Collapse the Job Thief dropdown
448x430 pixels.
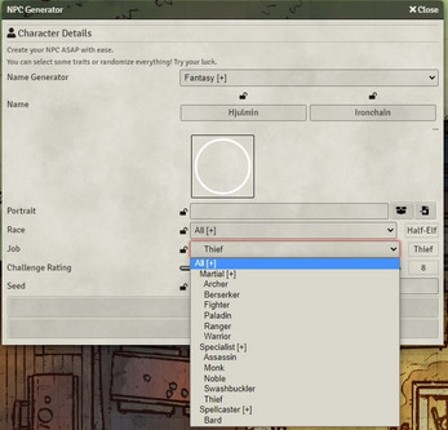(x=295, y=249)
